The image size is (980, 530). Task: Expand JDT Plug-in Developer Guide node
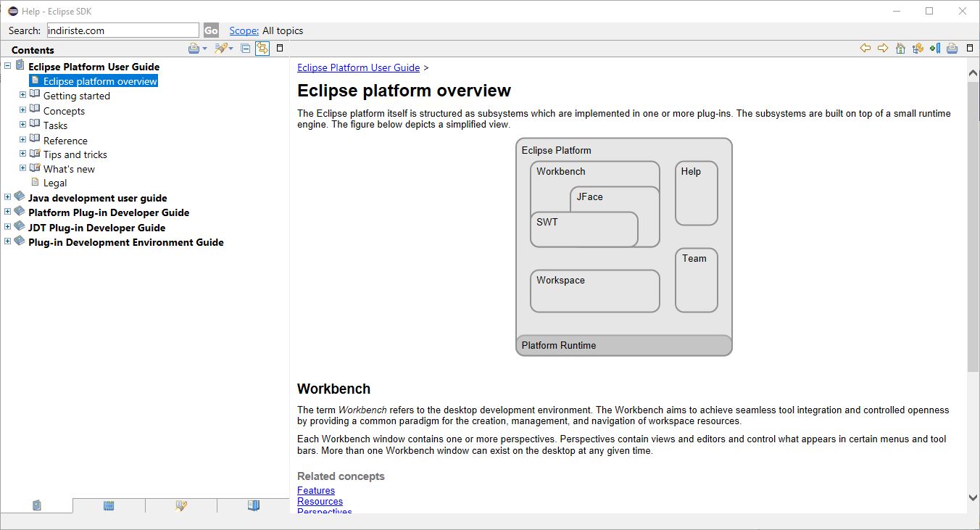click(7, 226)
